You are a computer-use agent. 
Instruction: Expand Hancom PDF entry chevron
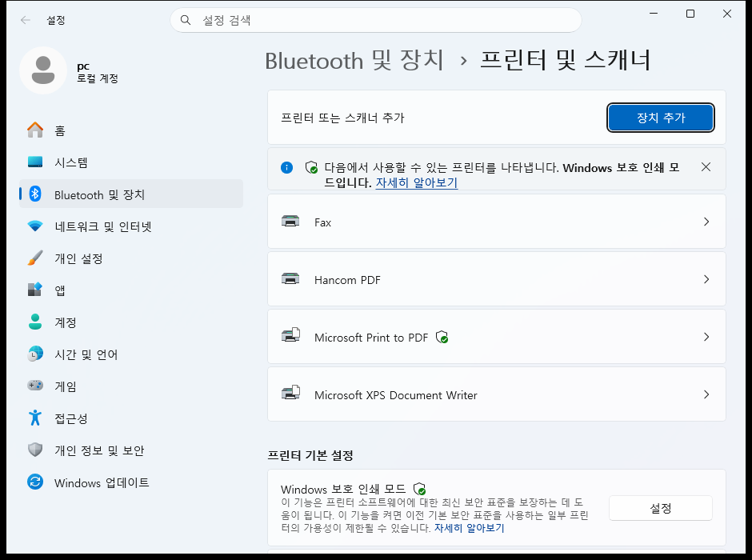pos(706,279)
